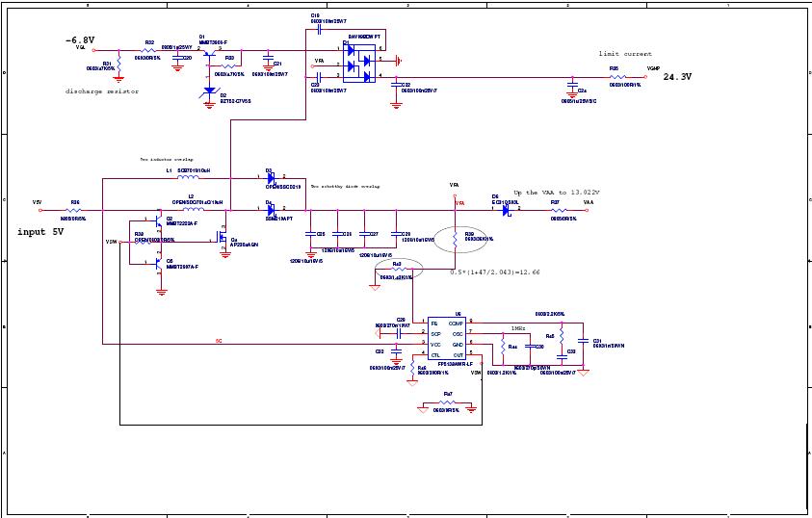Click the "-6.8V" voltage label
Viewport: 812px width, 518px height.
(x=79, y=40)
